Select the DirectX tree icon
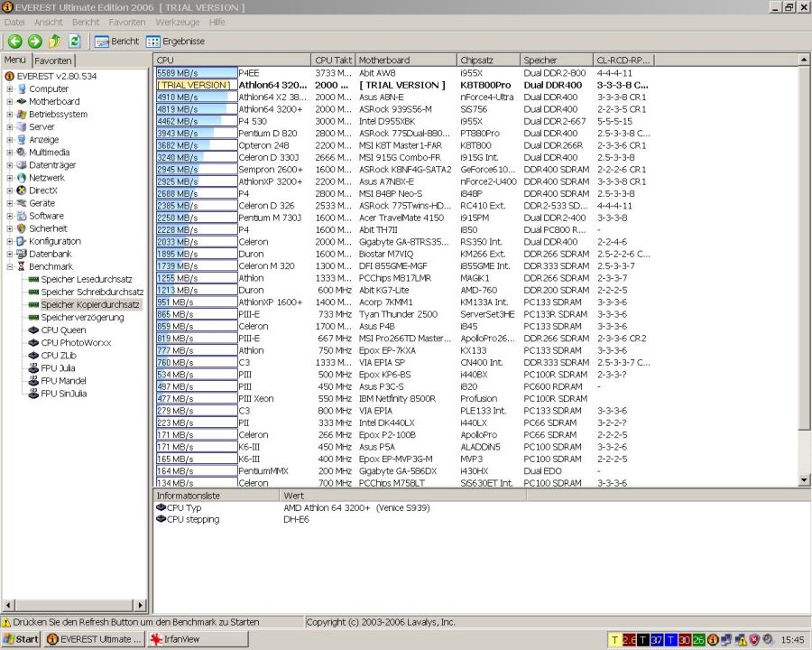This screenshot has height=650, width=812. point(22,190)
